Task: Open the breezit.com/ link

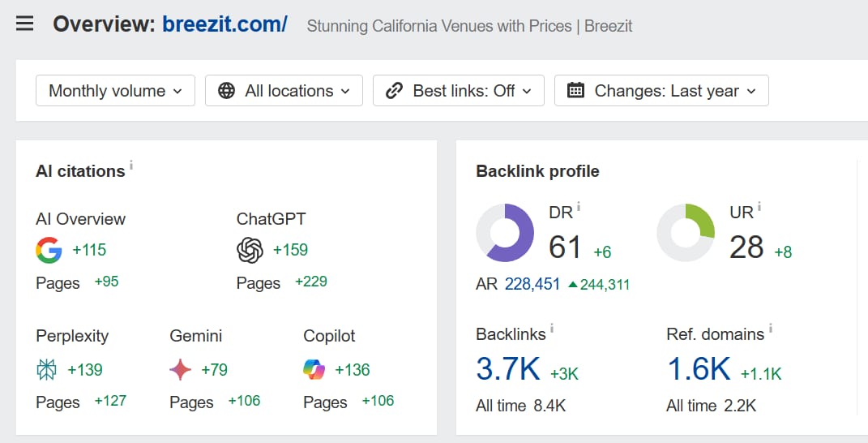Action: coord(224,24)
